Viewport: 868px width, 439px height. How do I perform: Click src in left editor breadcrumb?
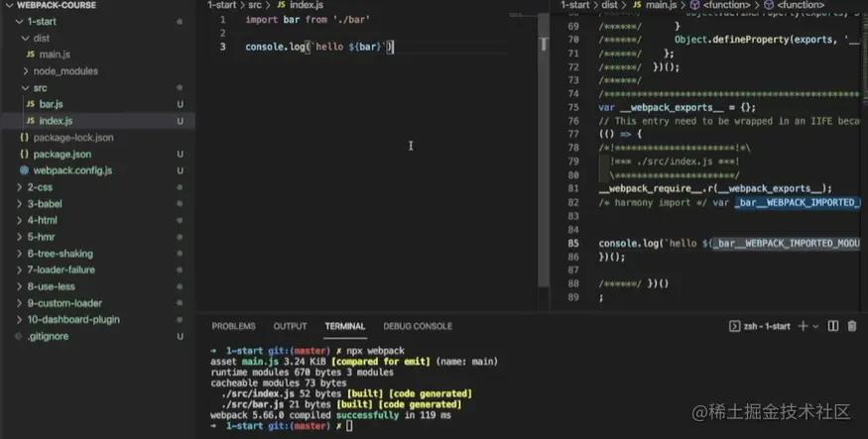(255, 5)
